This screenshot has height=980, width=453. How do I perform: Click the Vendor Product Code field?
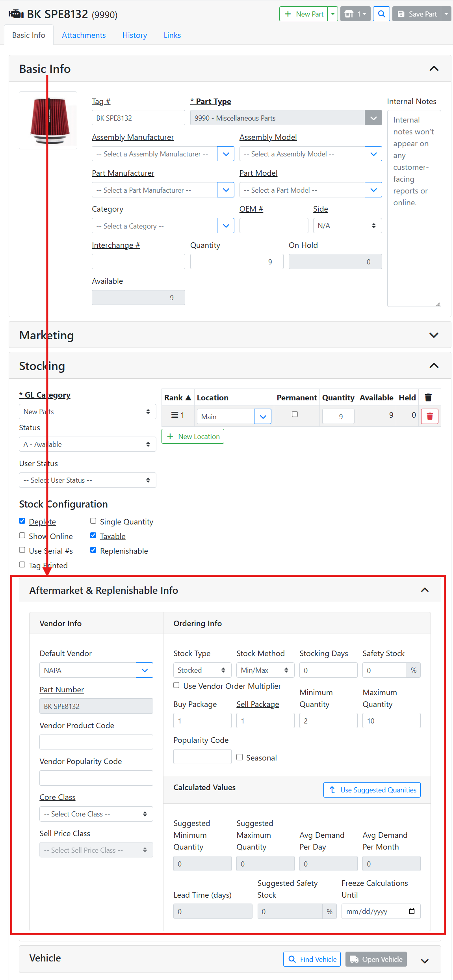tap(96, 742)
